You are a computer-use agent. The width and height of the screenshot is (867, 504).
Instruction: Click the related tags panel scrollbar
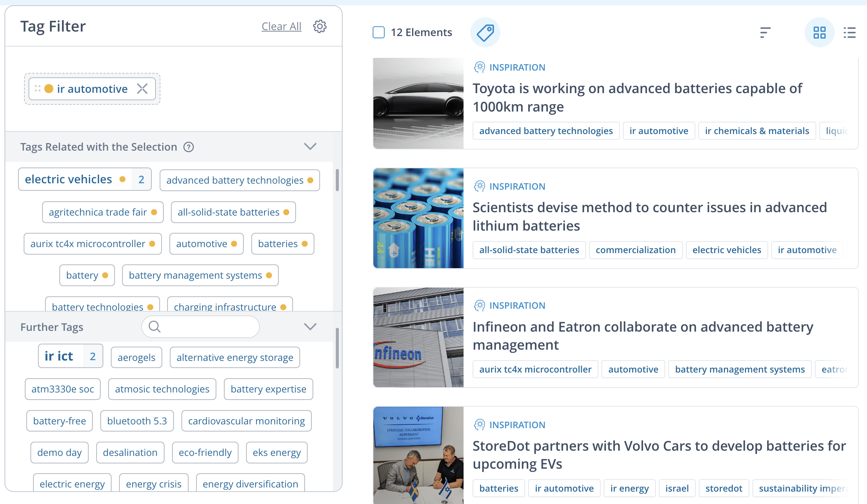click(x=337, y=180)
